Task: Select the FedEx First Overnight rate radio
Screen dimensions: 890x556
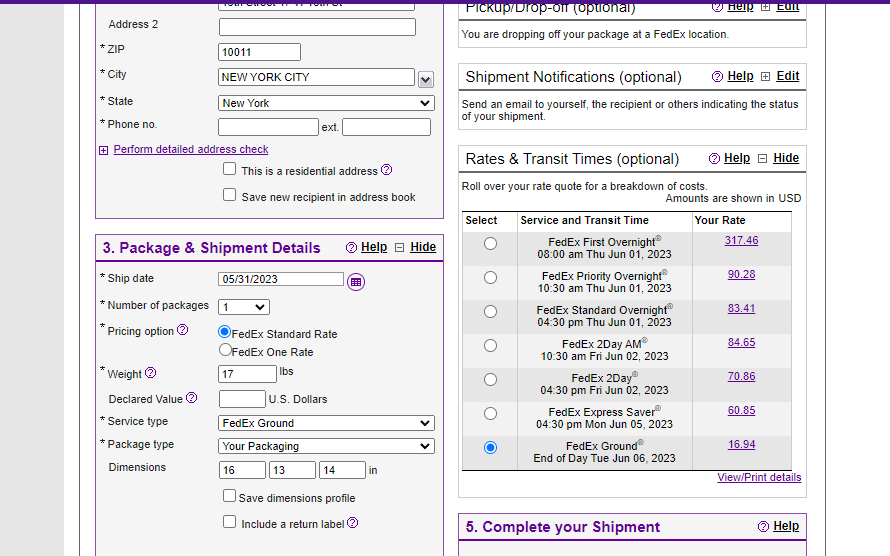Action: point(490,243)
